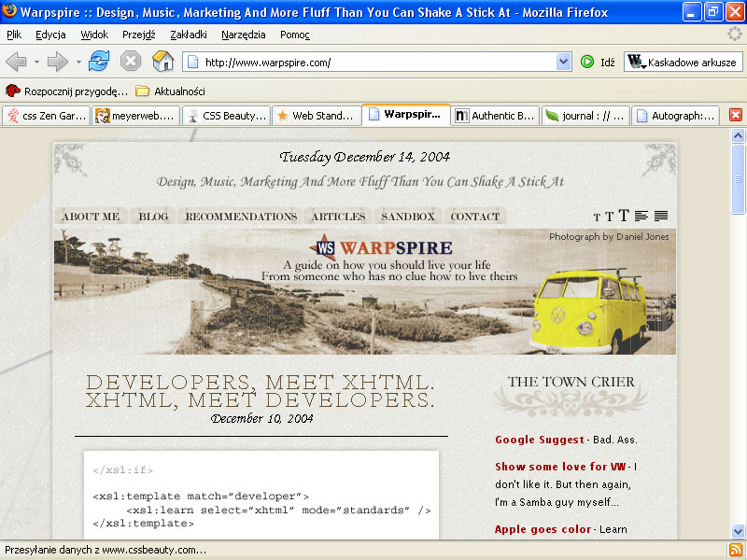The width and height of the screenshot is (747, 560).
Task: Expand the address bar history dropdown
Action: click(564, 62)
